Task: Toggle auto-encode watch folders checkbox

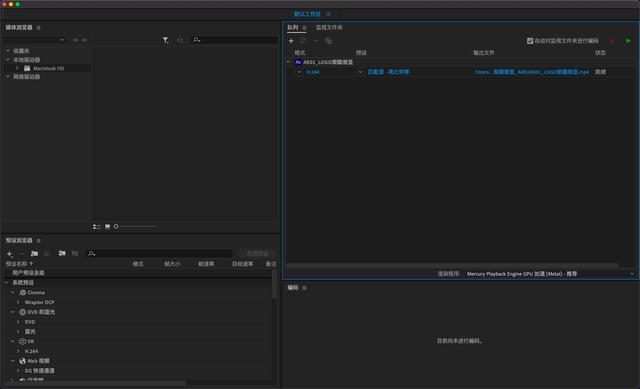Action: tap(530, 41)
